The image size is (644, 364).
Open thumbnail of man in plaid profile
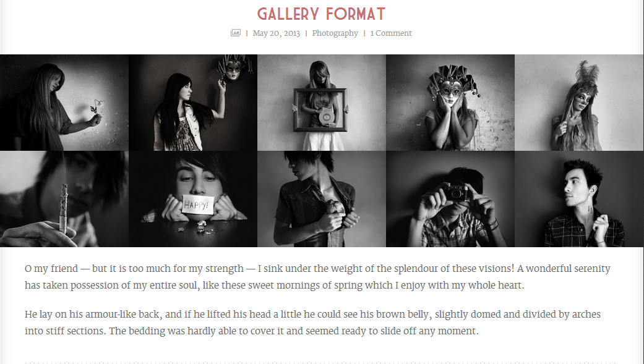click(x=579, y=199)
